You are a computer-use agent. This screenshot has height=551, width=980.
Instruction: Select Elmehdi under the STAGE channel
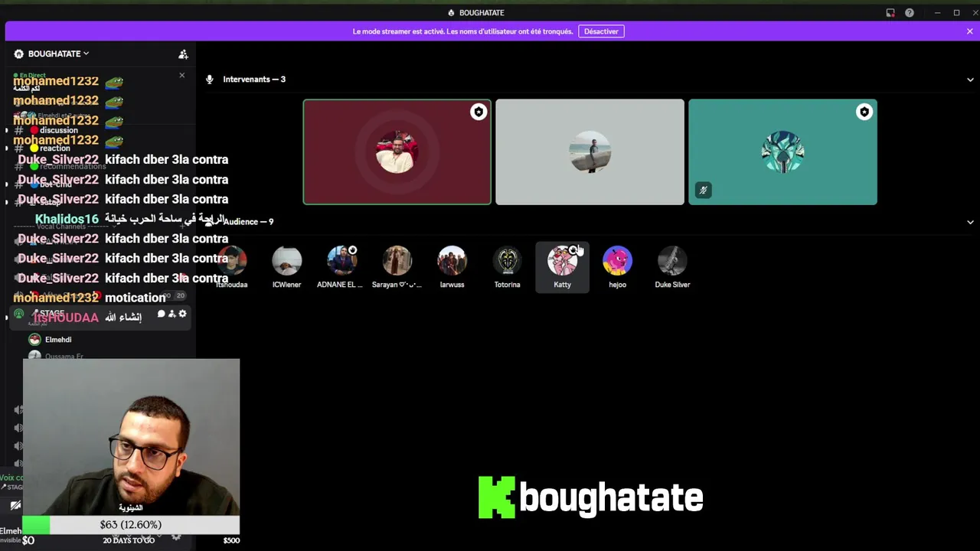(58, 340)
